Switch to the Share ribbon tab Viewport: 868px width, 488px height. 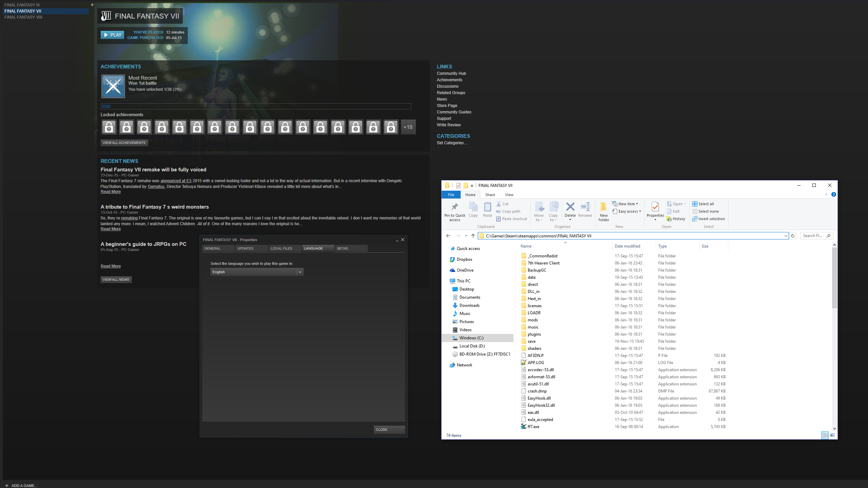[x=490, y=195]
